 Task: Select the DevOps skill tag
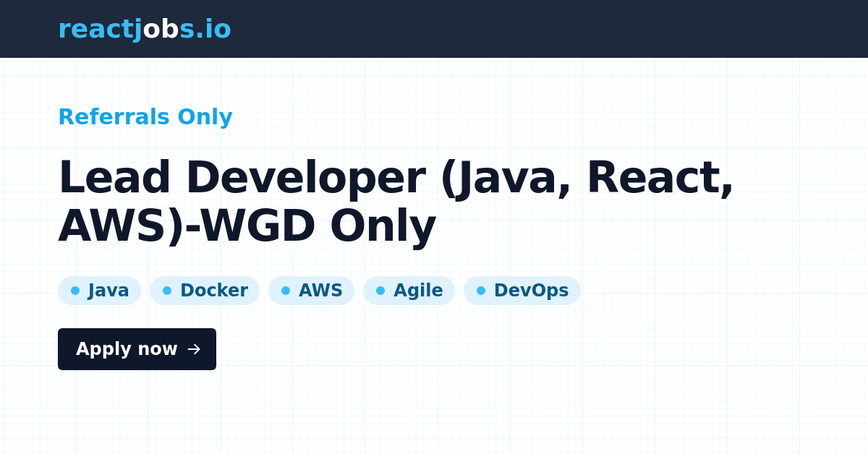click(522, 290)
